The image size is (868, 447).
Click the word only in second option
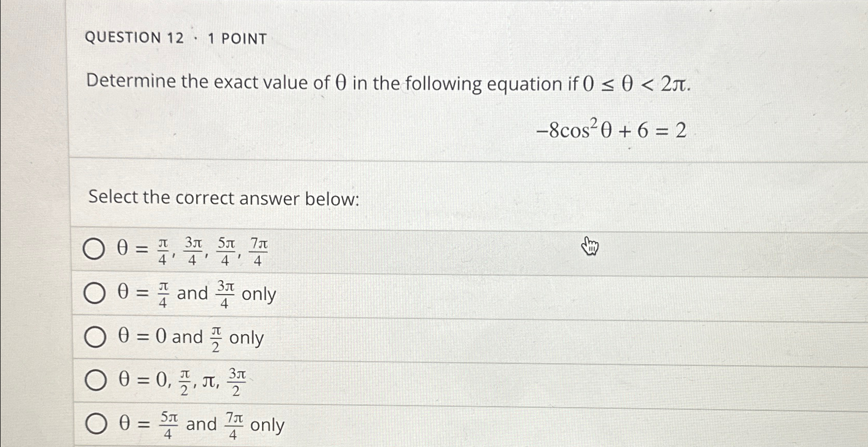[x=260, y=294]
